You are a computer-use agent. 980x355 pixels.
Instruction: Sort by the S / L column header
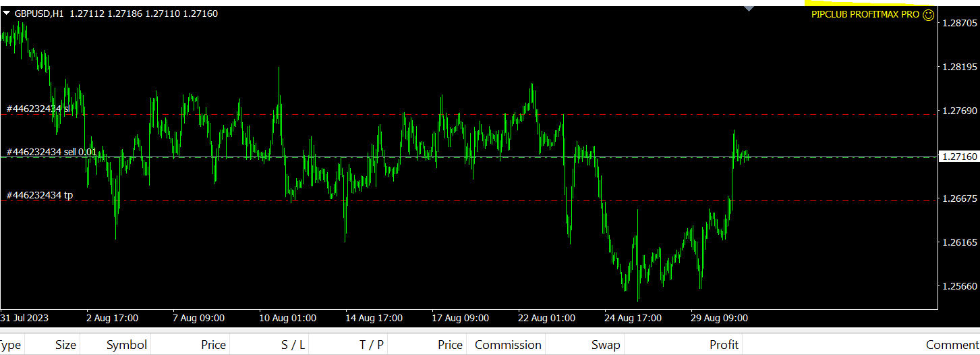coord(293,345)
